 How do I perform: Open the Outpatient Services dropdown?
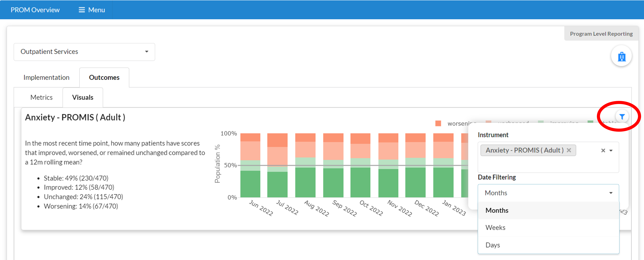(84, 52)
